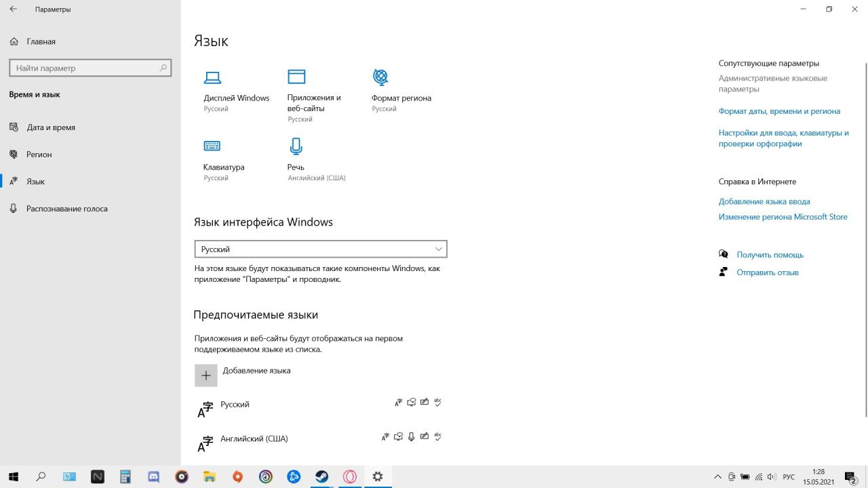868x488 pixels.
Task: Click the plus icon for Добавление языка
Action: 206,375
